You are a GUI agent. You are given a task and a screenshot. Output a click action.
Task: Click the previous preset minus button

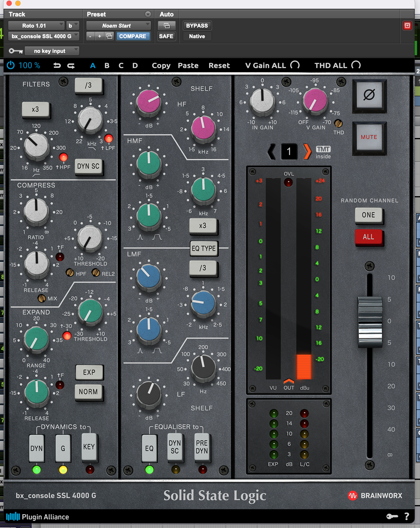pos(90,36)
